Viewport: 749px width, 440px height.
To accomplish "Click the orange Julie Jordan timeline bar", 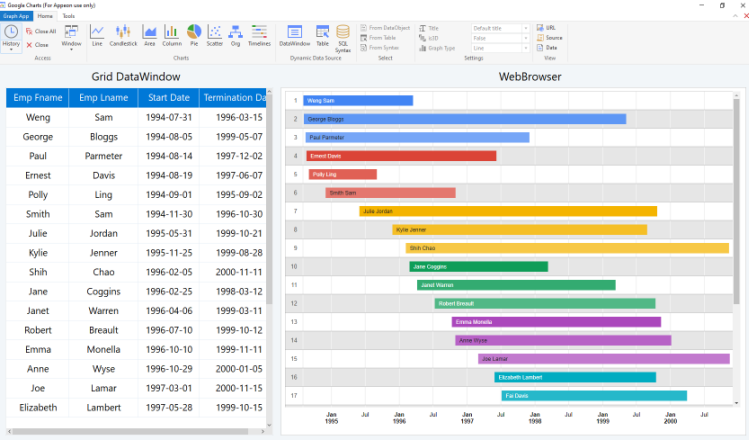I will [508, 211].
